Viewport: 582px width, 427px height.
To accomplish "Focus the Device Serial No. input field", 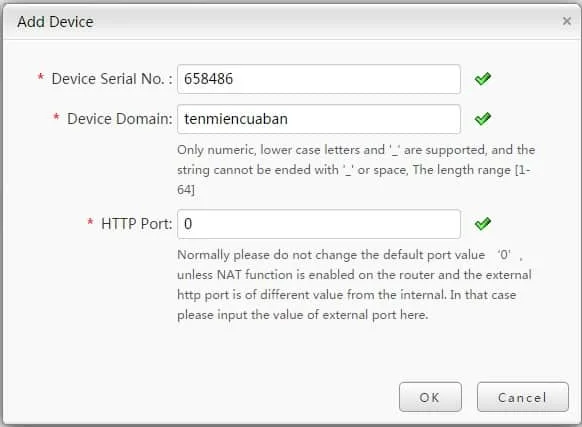I will coord(319,79).
